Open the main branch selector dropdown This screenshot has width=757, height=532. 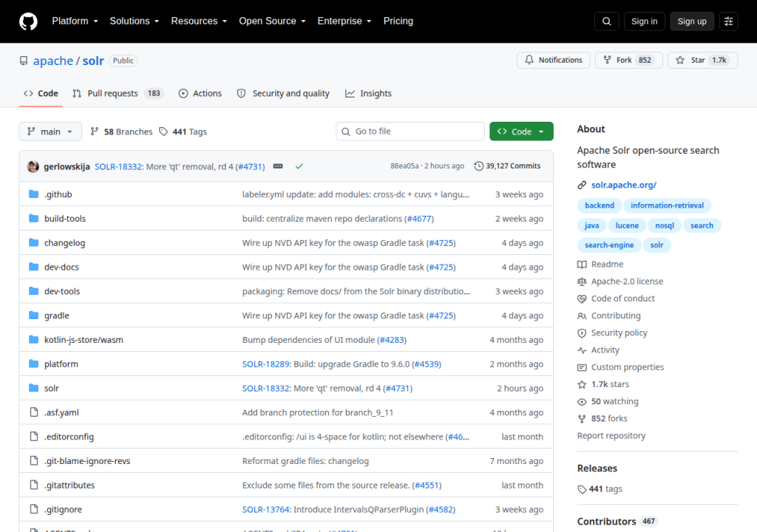click(50, 132)
